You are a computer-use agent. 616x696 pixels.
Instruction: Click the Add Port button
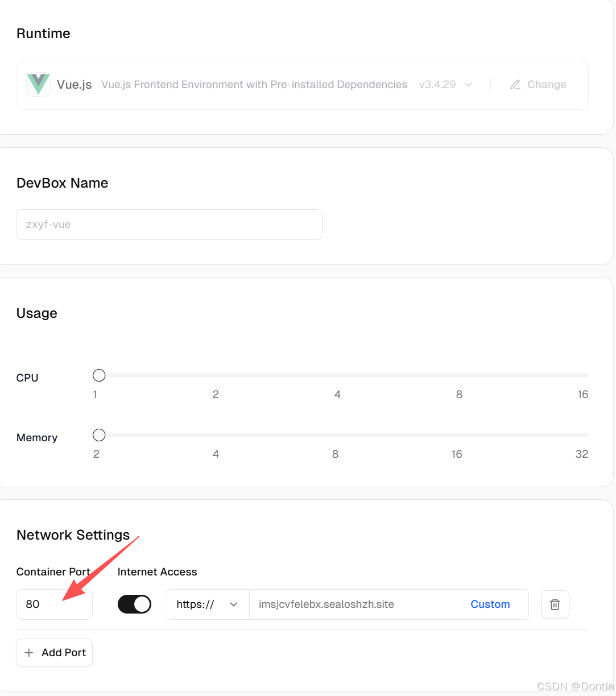[x=54, y=653]
